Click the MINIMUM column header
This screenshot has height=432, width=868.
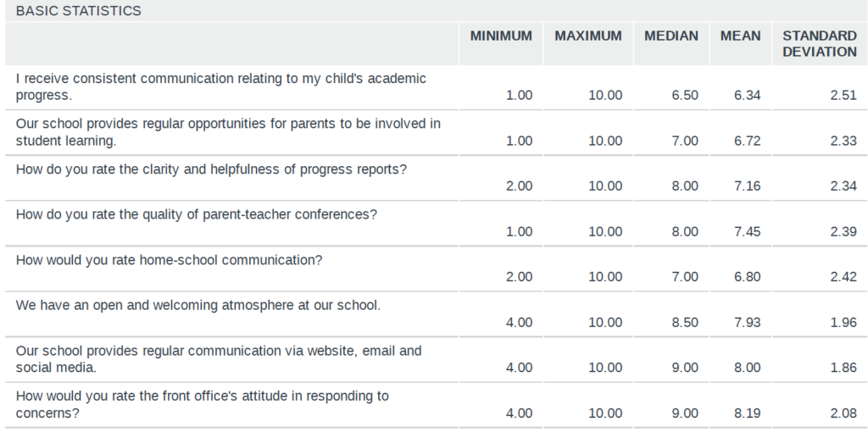pos(501,36)
